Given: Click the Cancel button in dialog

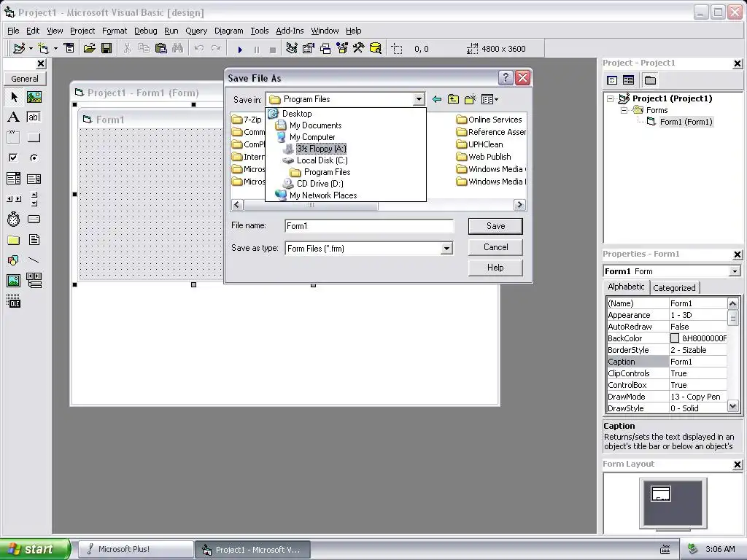Looking at the screenshot, I should coord(495,247).
